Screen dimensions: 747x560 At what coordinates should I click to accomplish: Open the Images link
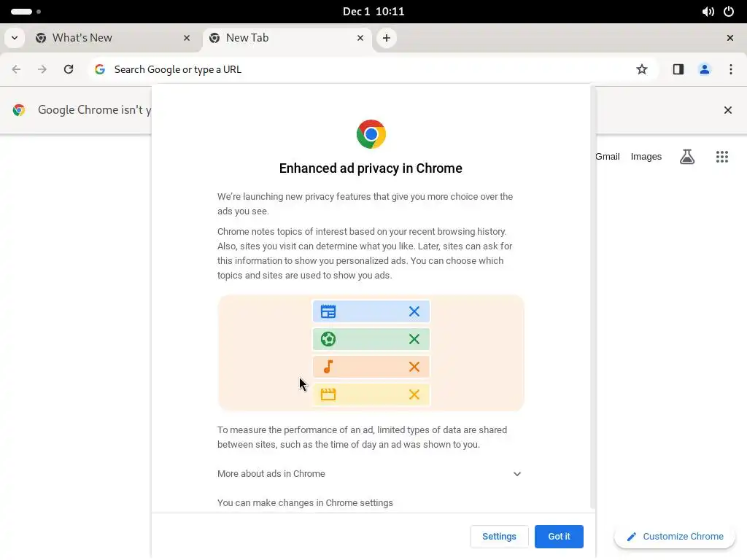point(646,157)
